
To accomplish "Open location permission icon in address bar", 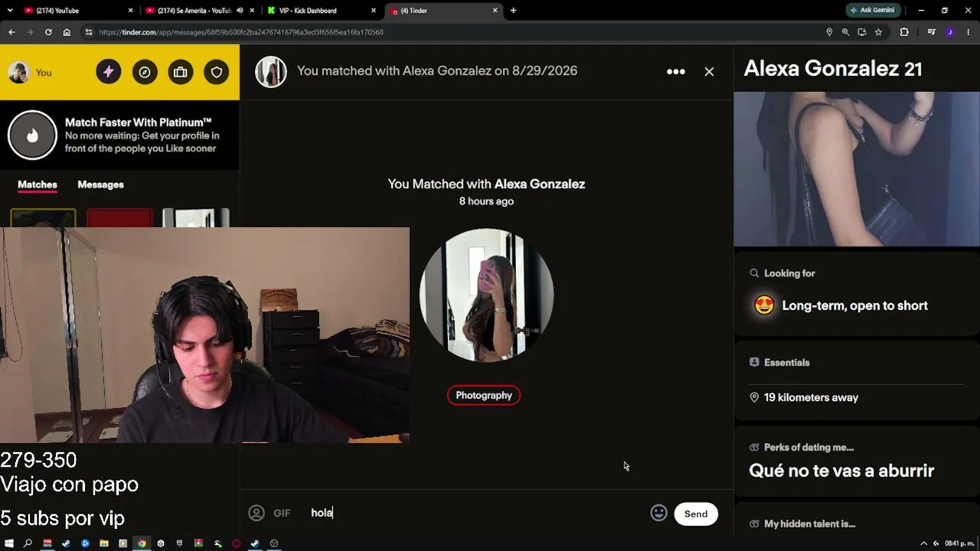I will click(829, 32).
